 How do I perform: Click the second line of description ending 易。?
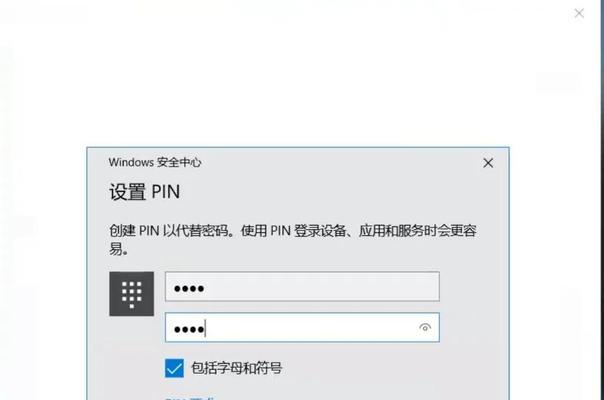pos(119,249)
